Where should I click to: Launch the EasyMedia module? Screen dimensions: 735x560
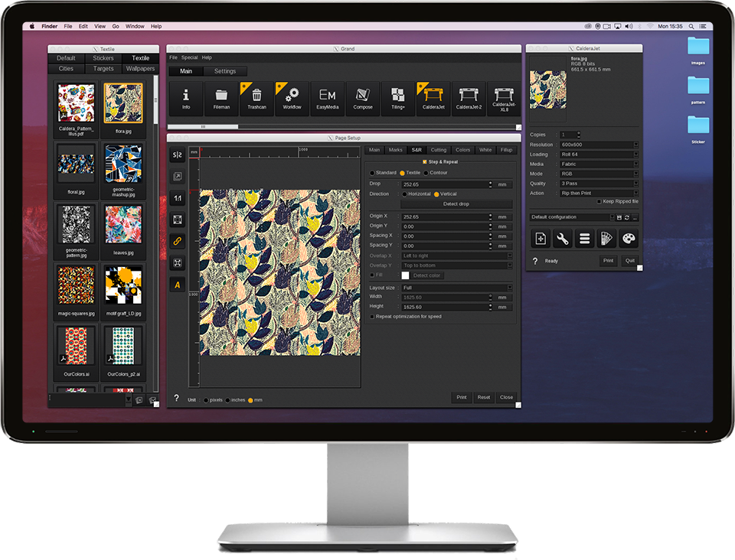pyautogui.click(x=327, y=97)
